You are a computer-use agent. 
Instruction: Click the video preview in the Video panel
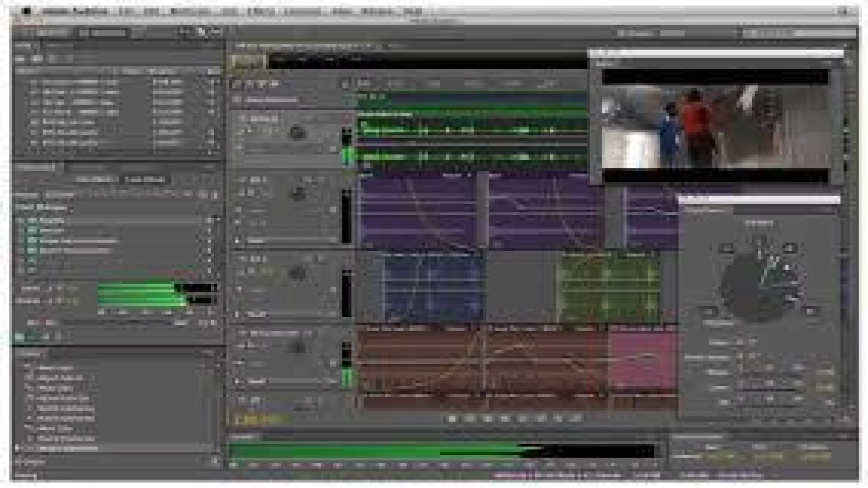pyautogui.click(x=715, y=127)
